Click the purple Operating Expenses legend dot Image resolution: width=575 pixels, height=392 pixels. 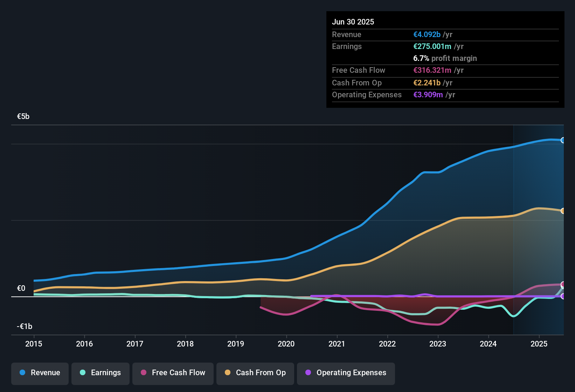(308, 373)
